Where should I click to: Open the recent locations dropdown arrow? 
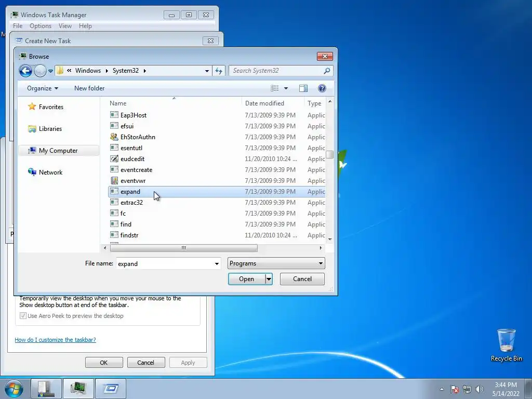(50, 71)
